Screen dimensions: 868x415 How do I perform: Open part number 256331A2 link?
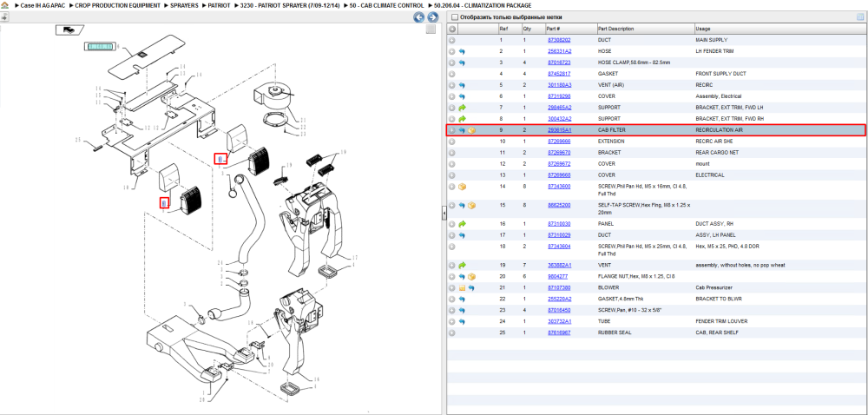coord(559,51)
